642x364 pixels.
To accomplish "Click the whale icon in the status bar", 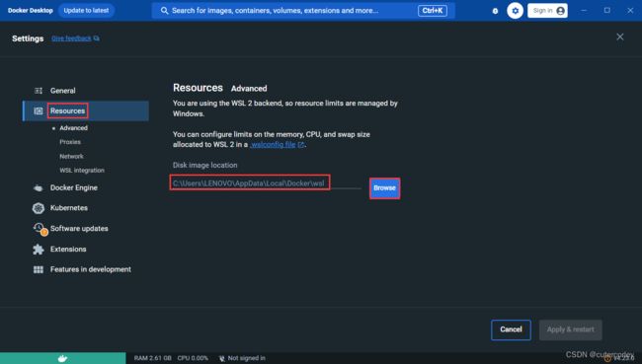I will click(x=62, y=358).
